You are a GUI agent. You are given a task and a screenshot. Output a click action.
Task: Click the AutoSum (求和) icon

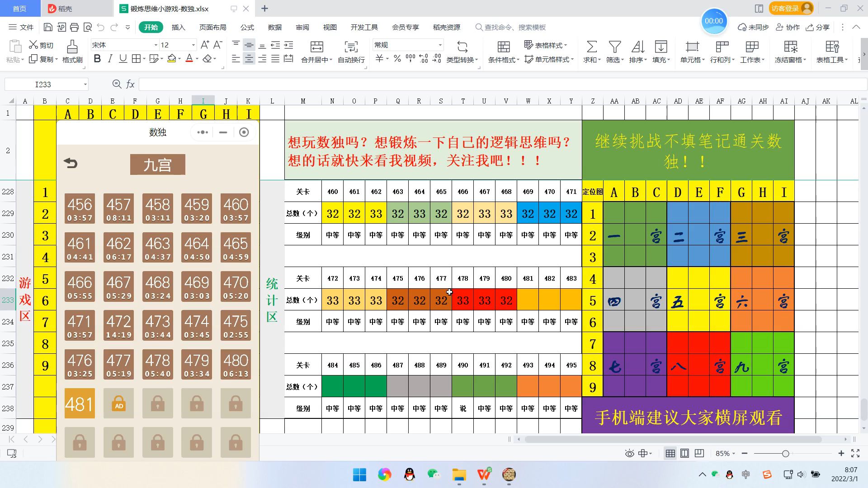tap(591, 47)
